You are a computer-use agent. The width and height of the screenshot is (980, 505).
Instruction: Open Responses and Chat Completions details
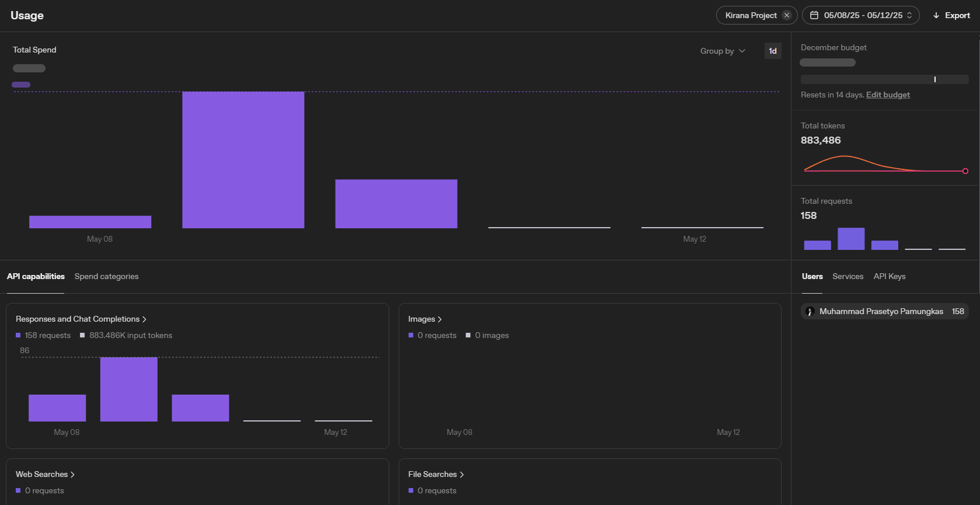[81, 319]
